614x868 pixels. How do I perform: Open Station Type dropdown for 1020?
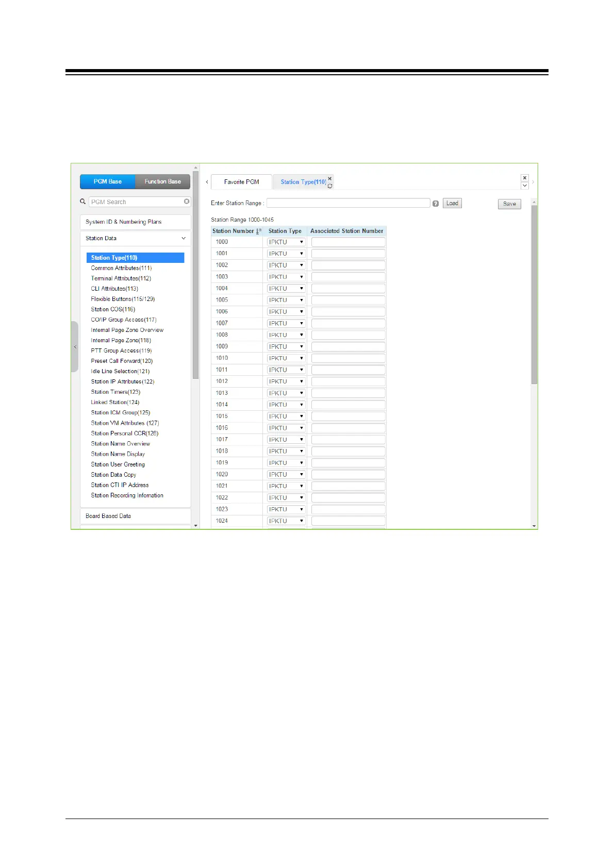click(286, 474)
